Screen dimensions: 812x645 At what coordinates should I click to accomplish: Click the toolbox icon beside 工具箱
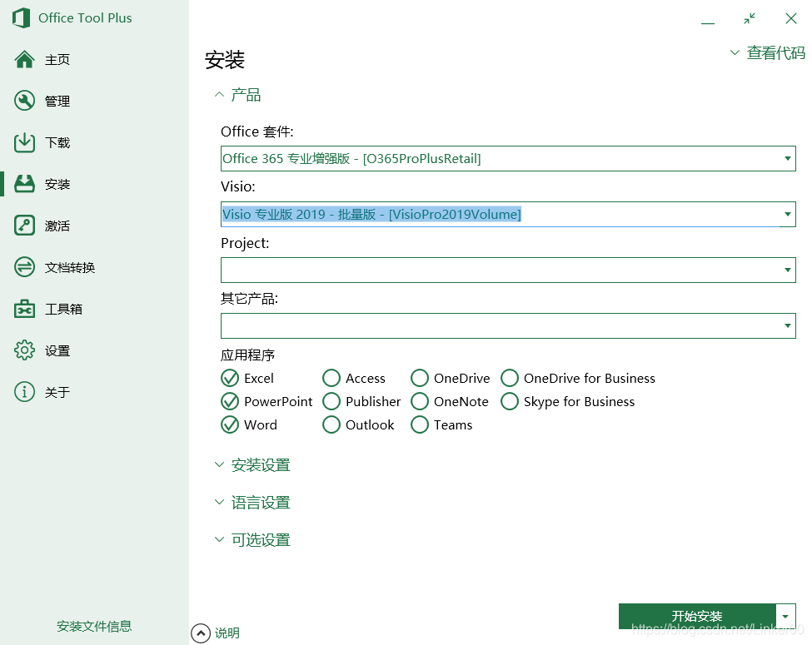(24, 309)
